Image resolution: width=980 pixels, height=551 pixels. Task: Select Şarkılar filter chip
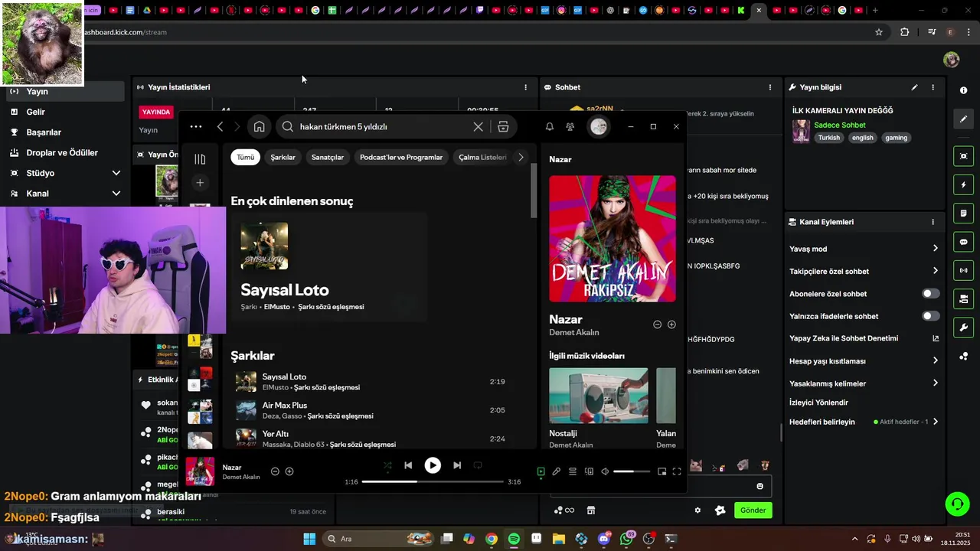(283, 157)
